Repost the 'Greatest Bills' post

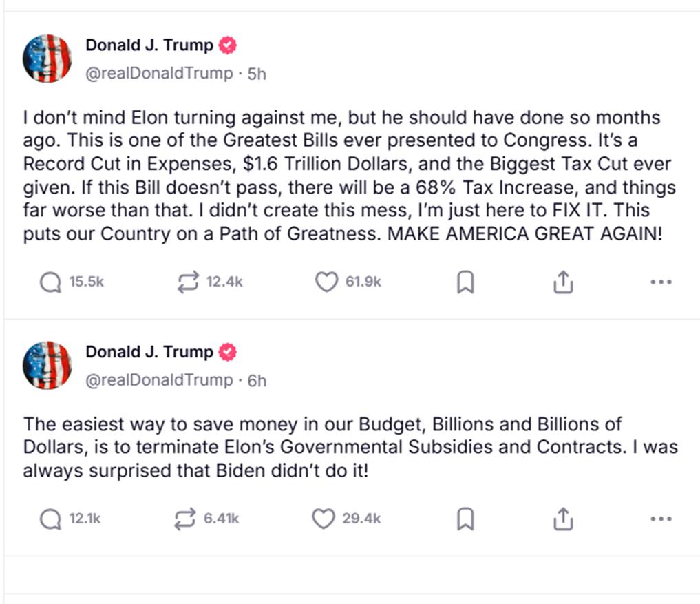188,282
